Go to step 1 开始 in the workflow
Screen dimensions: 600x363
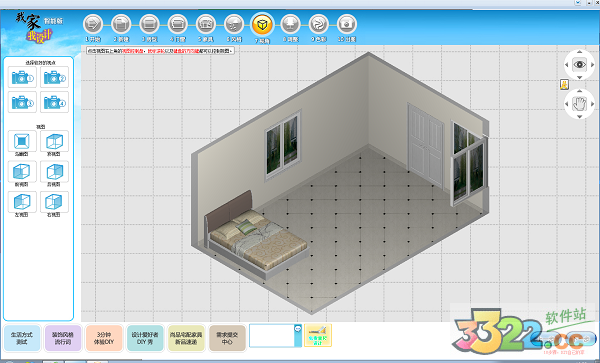pos(93,24)
